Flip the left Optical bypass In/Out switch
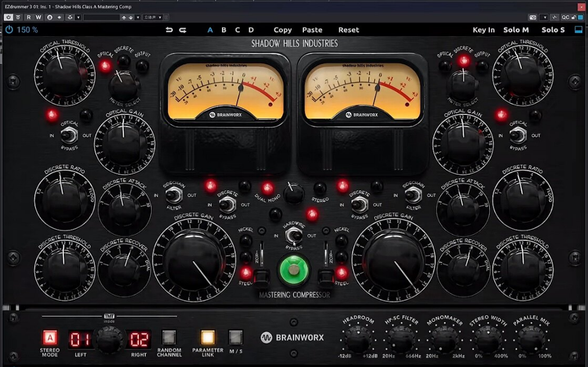The image size is (588, 367). pyautogui.click(x=69, y=135)
